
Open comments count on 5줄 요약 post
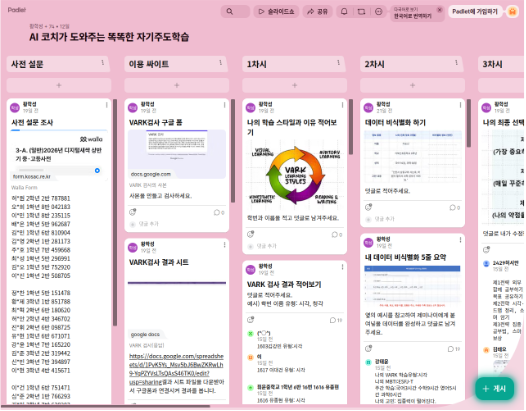[x=454, y=349]
